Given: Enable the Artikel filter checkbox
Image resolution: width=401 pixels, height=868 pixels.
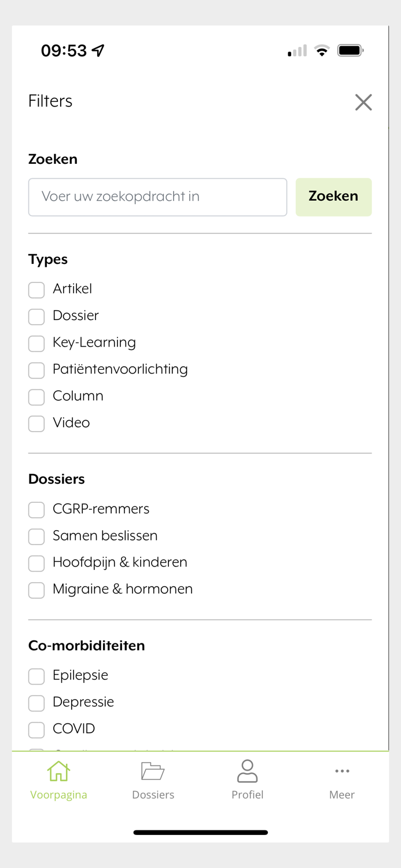Looking at the screenshot, I should [x=36, y=290].
